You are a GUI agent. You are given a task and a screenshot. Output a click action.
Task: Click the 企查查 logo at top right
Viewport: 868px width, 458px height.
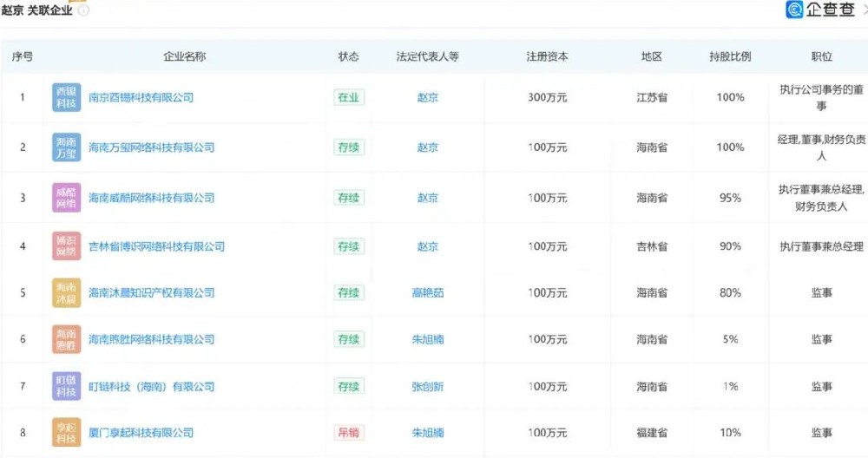[x=820, y=10]
